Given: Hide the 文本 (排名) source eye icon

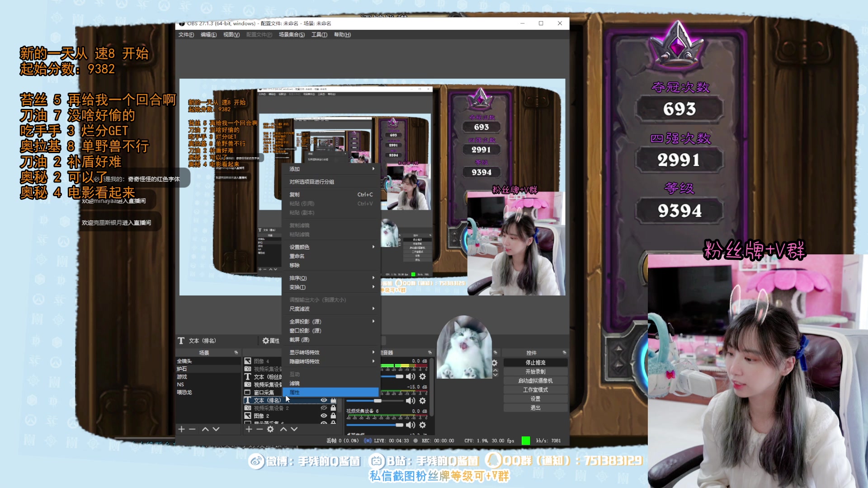Looking at the screenshot, I should pyautogui.click(x=324, y=400).
